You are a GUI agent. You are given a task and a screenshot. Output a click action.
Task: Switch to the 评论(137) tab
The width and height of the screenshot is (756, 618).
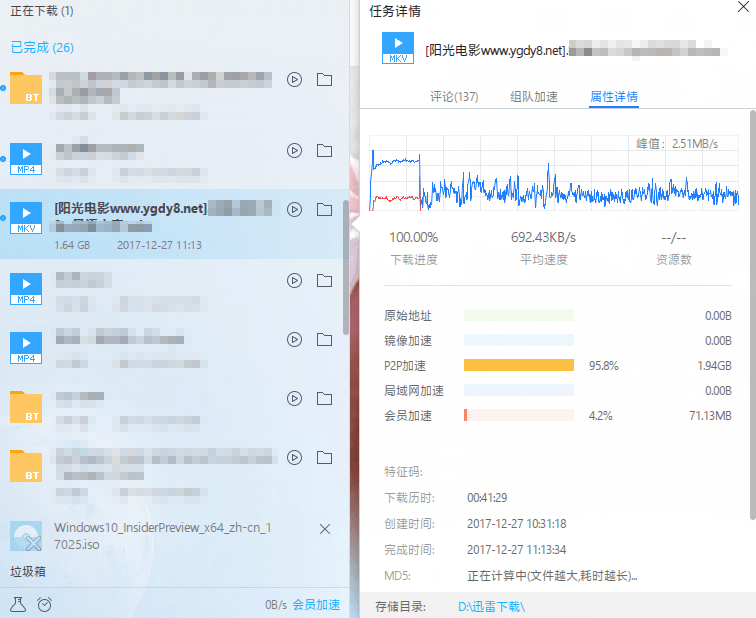coord(454,97)
